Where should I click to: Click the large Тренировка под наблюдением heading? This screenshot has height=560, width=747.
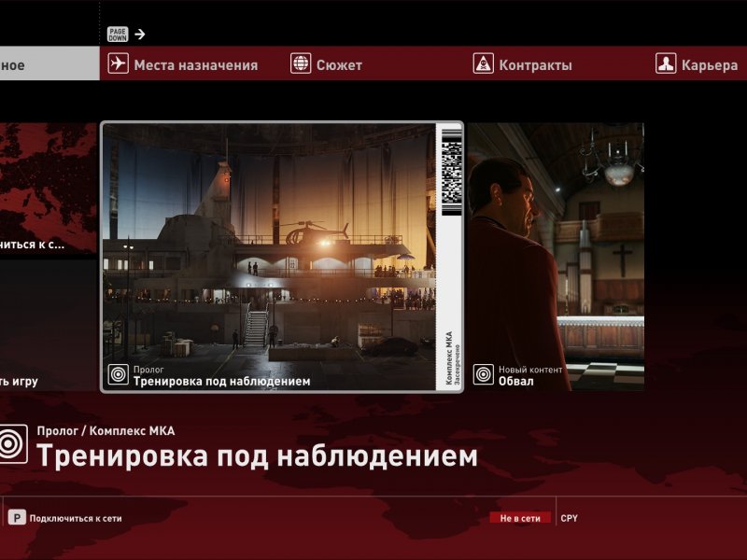(x=258, y=455)
